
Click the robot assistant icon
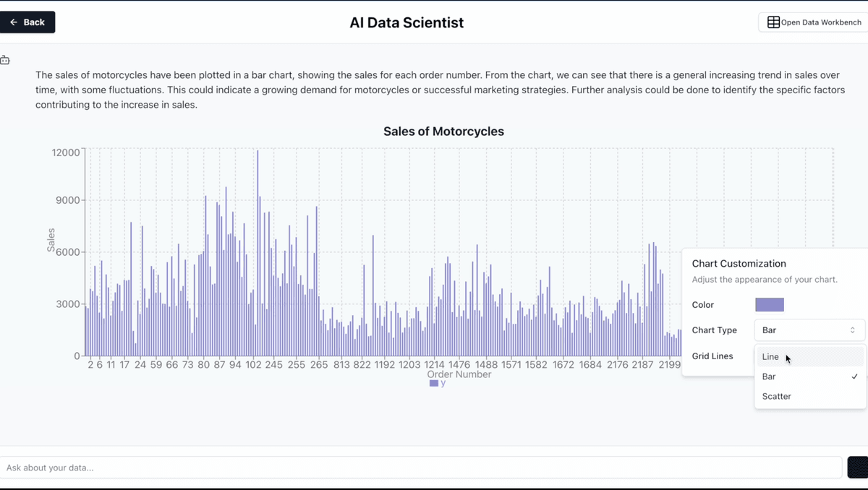[x=5, y=61]
